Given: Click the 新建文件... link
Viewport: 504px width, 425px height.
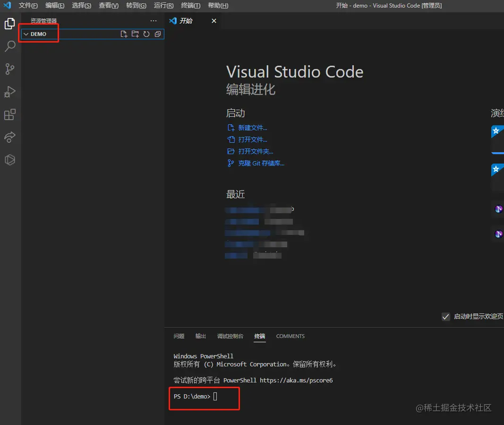Looking at the screenshot, I should (x=252, y=128).
